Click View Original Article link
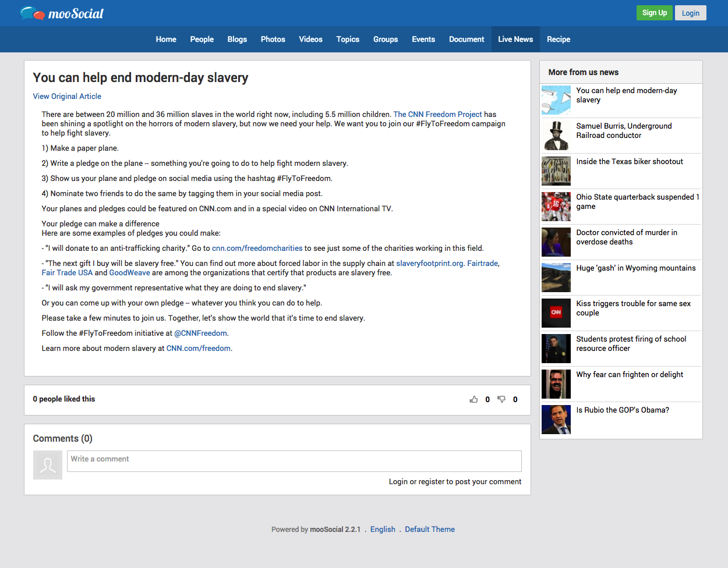The width and height of the screenshot is (728, 568). tap(67, 96)
